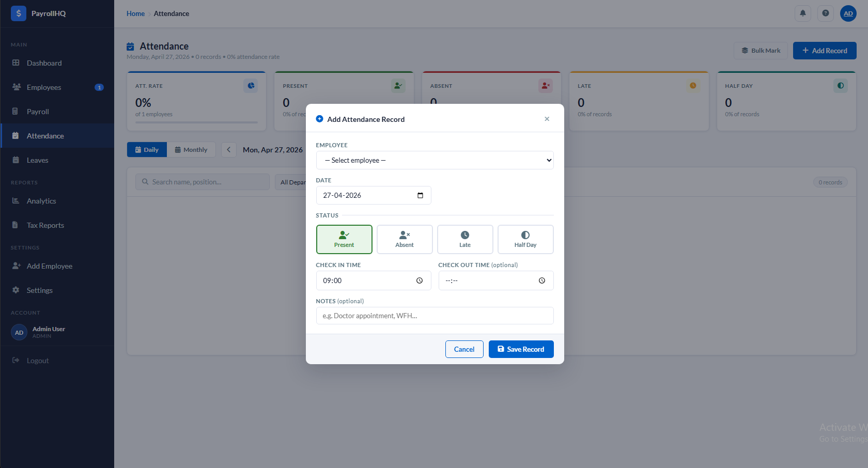
Task: Open the help question mark icon
Action: click(x=825, y=13)
